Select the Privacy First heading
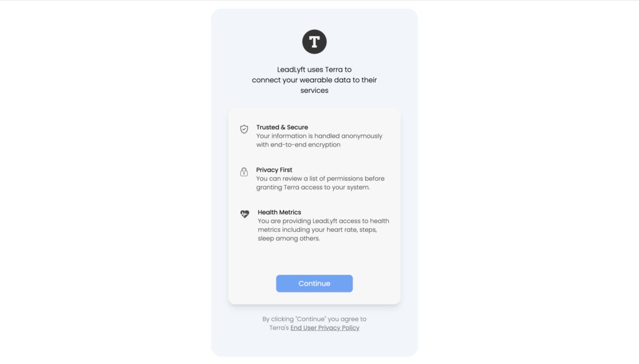 [x=274, y=169]
